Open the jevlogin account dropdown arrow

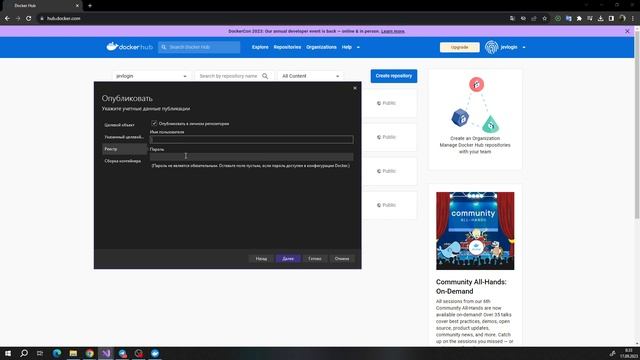click(524, 47)
